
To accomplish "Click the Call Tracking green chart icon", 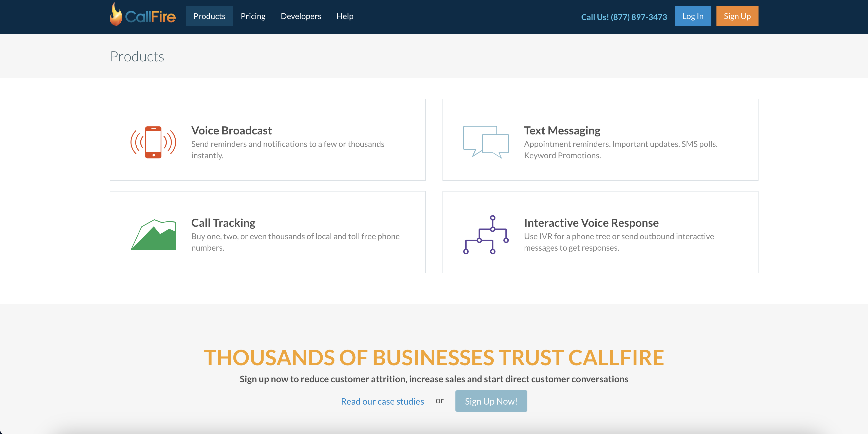I will coord(153,235).
